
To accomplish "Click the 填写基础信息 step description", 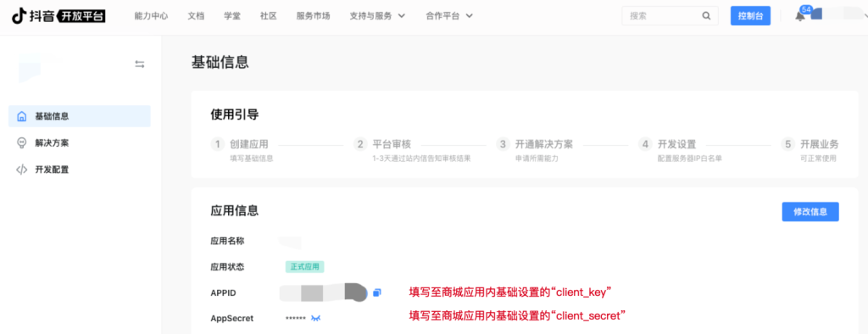I will pyautogui.click(x=252, y=159).
